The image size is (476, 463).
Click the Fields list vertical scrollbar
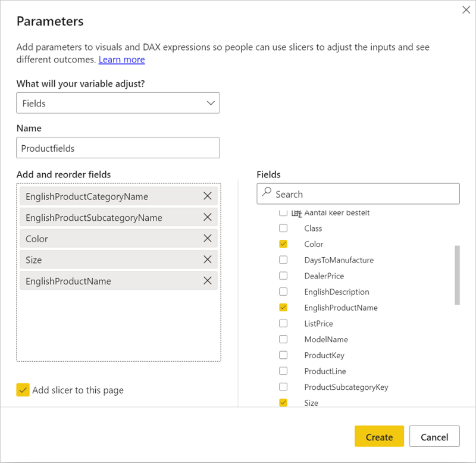pos(457,274)
